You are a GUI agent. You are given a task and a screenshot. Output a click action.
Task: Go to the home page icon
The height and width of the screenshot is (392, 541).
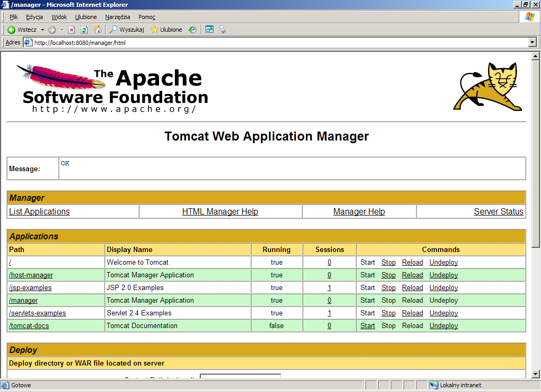coord(98,30)
